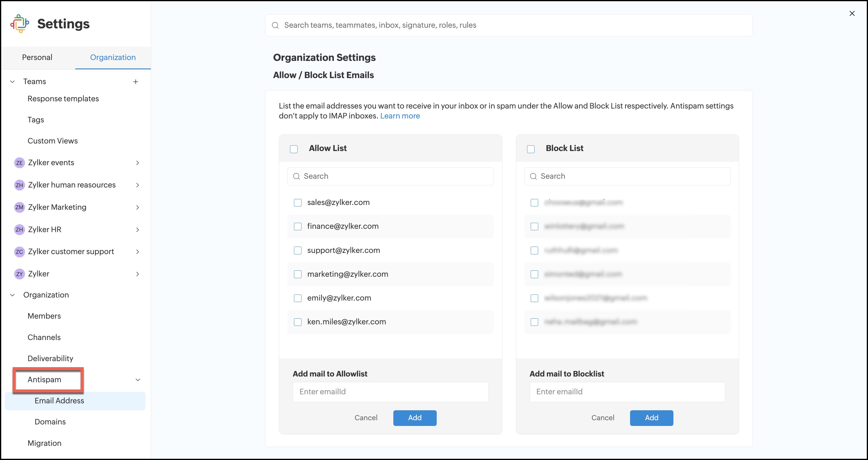
Task: Check the sales@zylker.com checkbox
Action: pos(298,203)
